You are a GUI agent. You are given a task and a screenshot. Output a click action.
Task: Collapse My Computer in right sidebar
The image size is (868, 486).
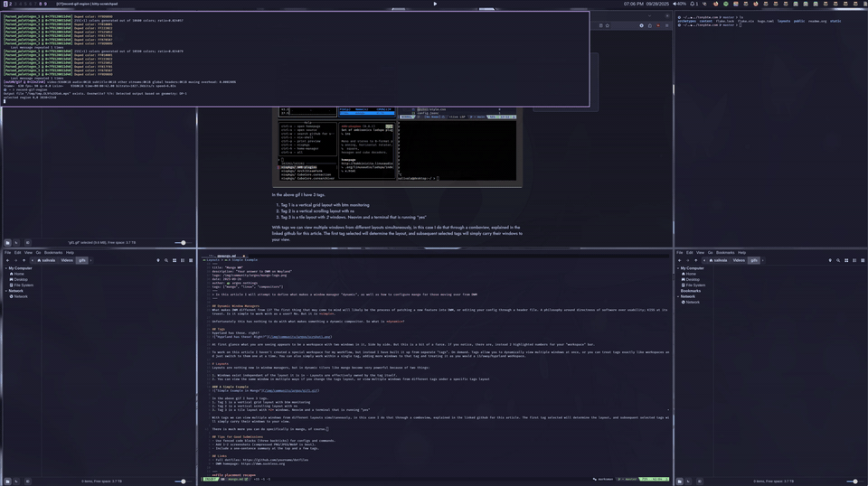coord(678,268)
